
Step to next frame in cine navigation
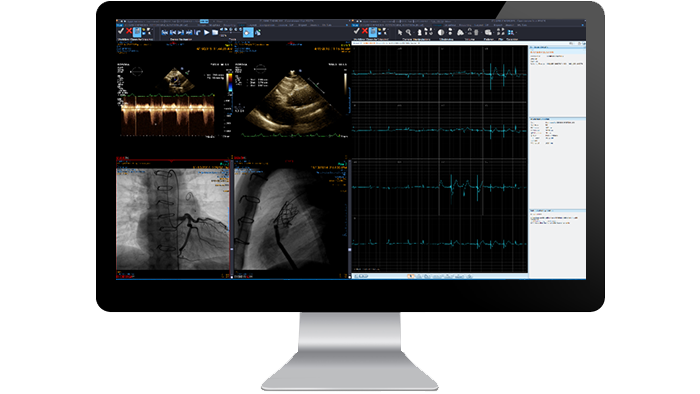[181, 33]
